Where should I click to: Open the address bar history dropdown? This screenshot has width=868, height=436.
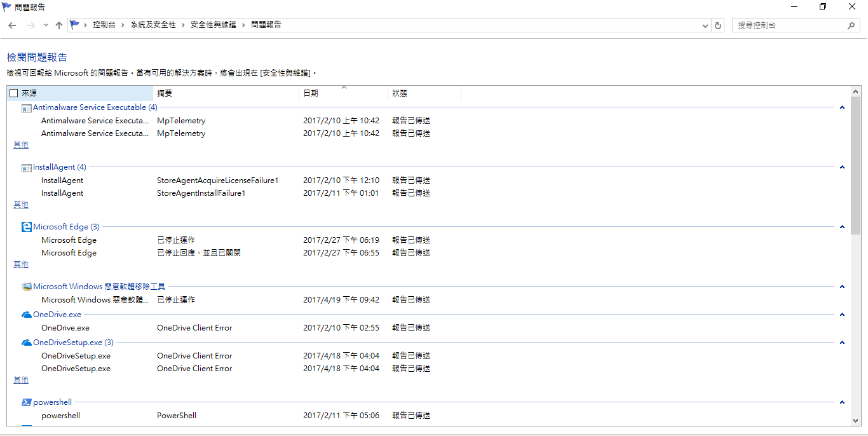(x=705, y=25)
